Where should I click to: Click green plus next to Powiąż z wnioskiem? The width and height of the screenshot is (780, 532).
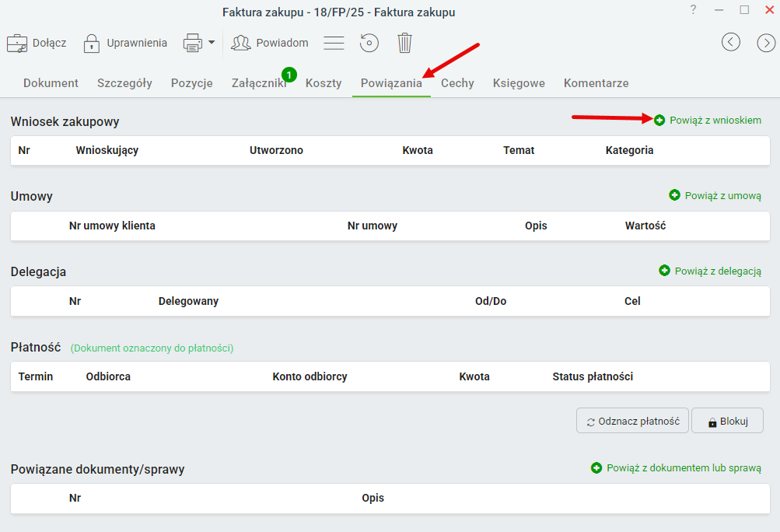(659, 120)
